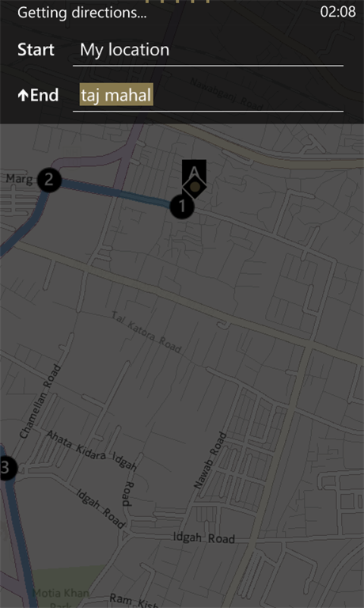Tap the Ahata Kidara Idgah Road label
Screen dimensions: 364x608
(x=92, y=460)
